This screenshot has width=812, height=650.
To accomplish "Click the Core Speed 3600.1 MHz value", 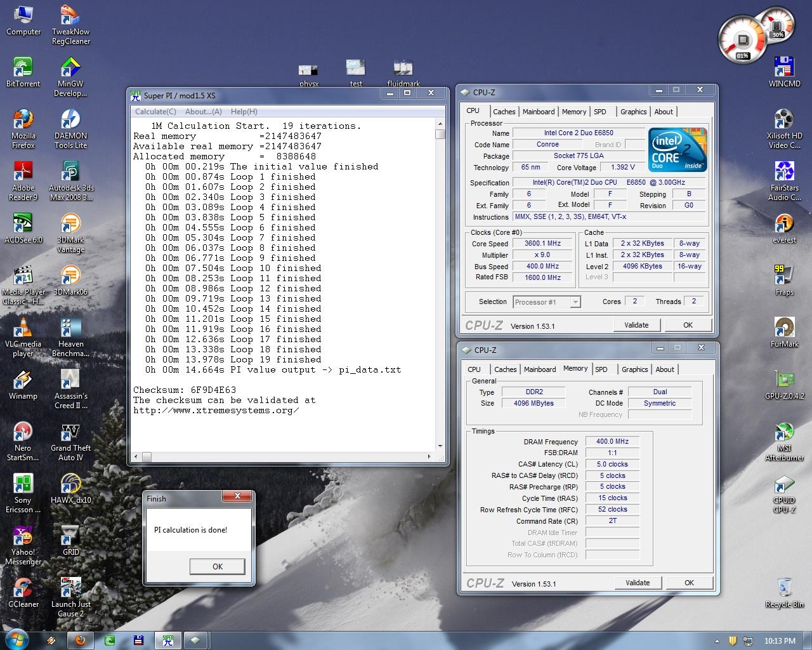I will 542,244.
